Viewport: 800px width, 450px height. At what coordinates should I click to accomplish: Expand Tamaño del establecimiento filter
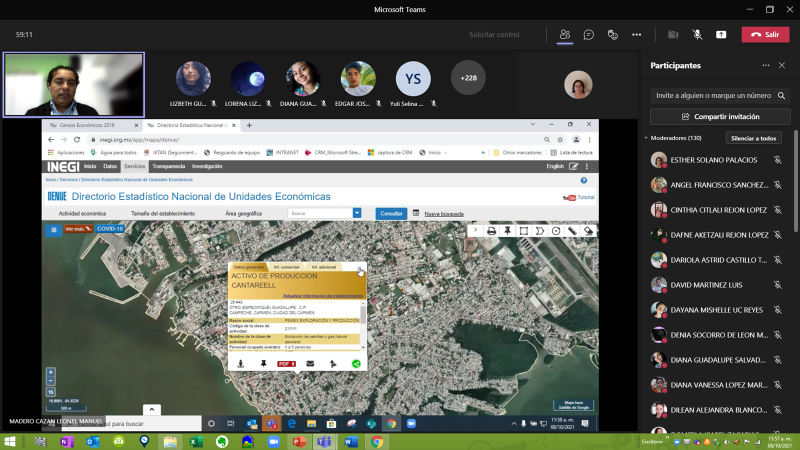click(163, 214)
